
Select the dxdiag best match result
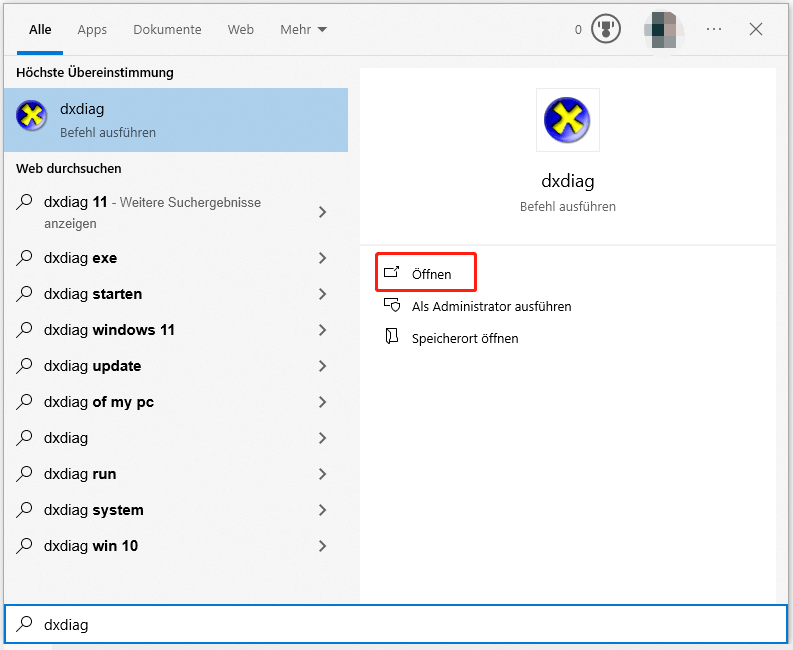coord(176,120)
